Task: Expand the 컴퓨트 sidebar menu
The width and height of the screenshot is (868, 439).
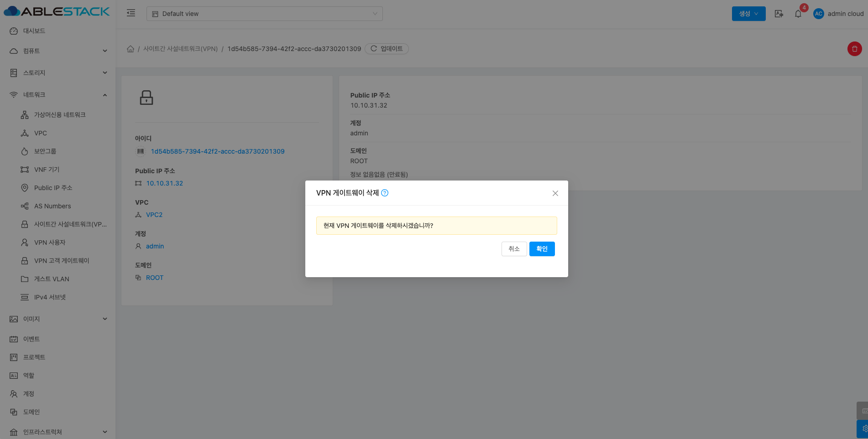Action: pos(58,51)
